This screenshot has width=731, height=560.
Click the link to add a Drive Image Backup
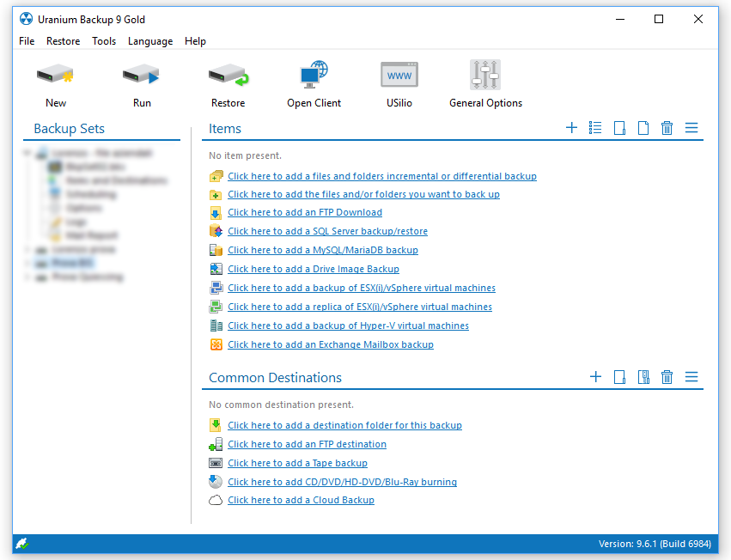[314, 269]
